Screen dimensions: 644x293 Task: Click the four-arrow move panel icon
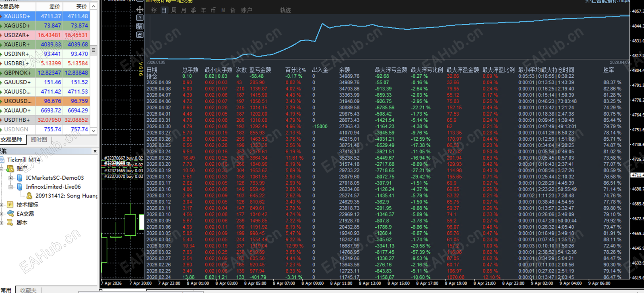tap(140, 9)
